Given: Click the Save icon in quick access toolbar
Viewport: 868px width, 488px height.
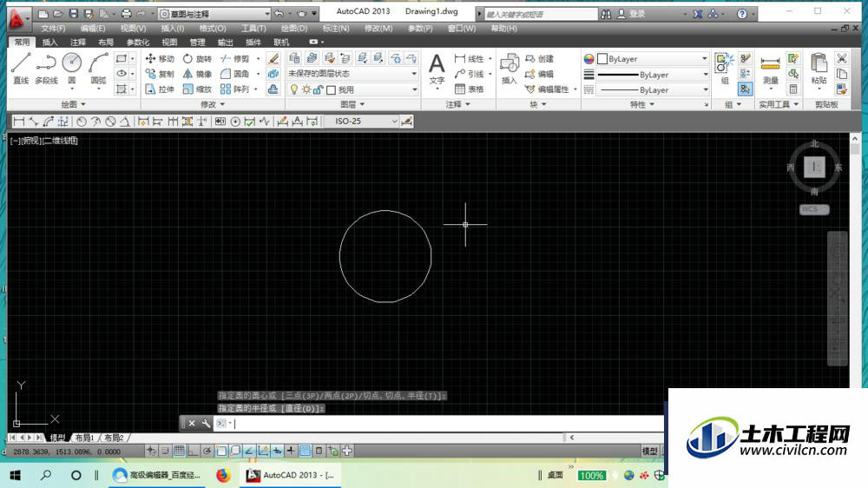Looking at the screenshot, I should point(73,13).
